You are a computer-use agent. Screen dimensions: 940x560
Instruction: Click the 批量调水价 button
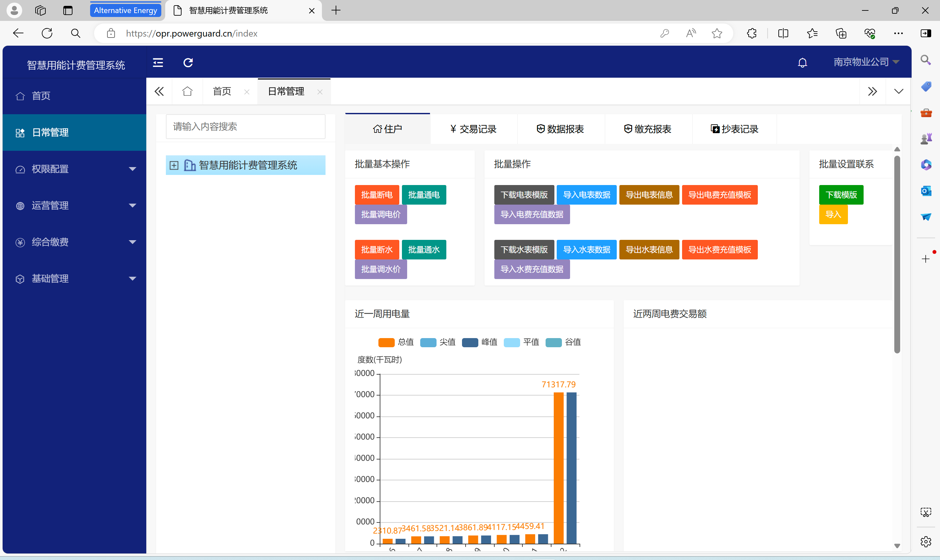click(x=381, y=270)
